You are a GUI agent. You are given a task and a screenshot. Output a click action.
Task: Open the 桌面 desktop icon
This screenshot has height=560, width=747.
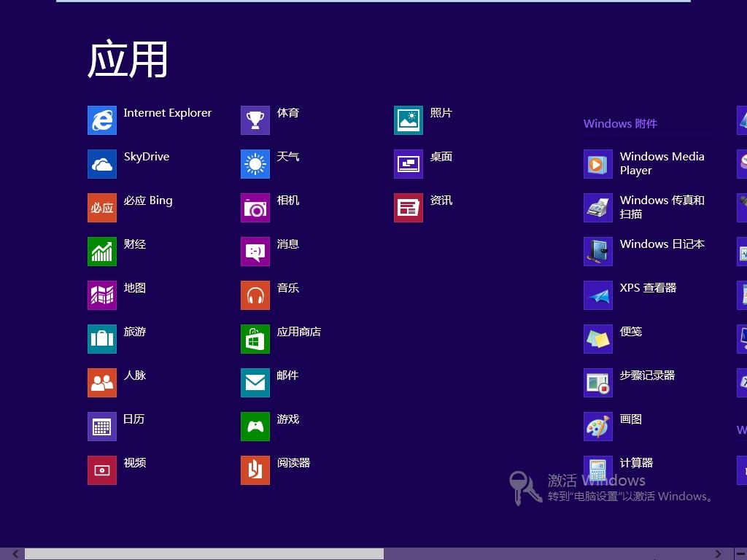(x=409, y=164)
